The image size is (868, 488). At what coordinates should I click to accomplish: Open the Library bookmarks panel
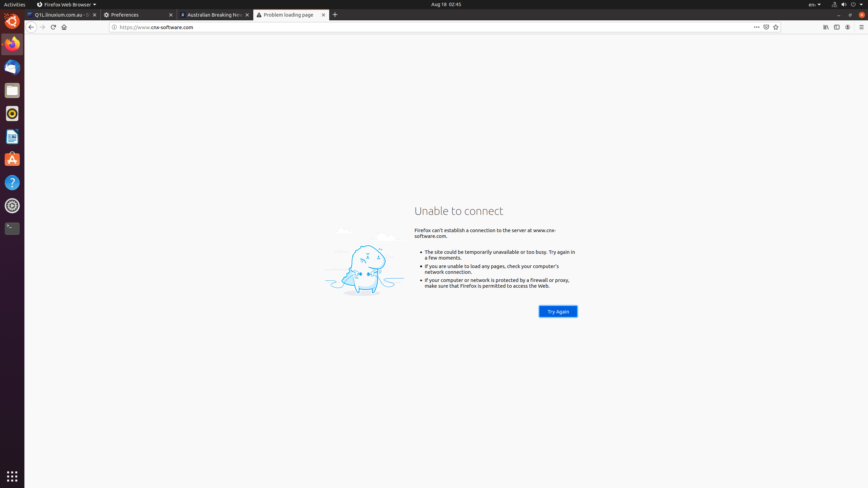826,27
